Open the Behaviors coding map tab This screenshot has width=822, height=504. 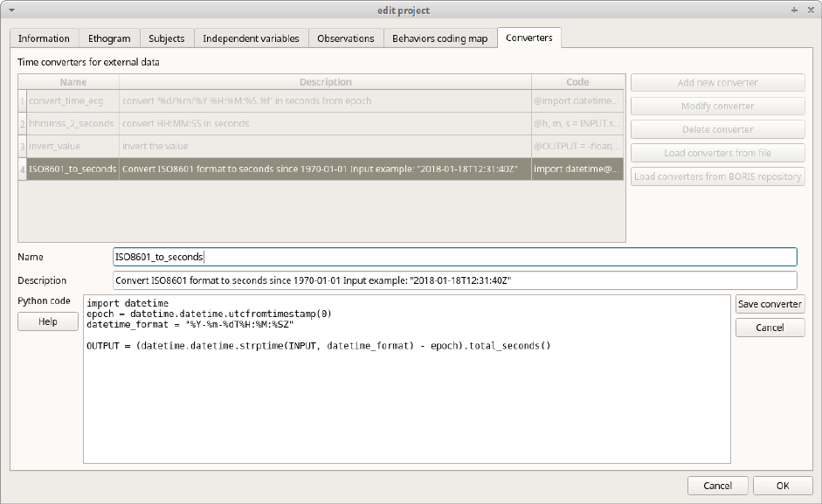(x=439, y=38)
